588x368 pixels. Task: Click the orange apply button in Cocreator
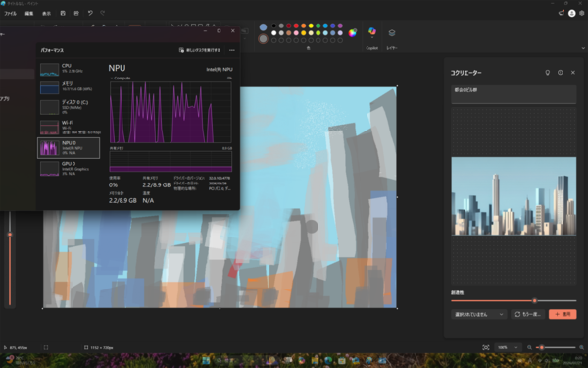(x=563, y=314)
